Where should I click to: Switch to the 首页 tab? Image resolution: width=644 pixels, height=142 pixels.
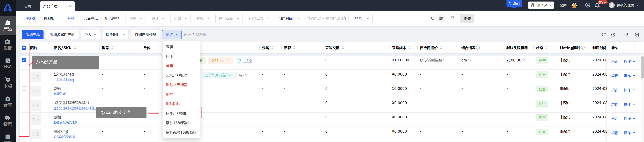tap(28, 6)
